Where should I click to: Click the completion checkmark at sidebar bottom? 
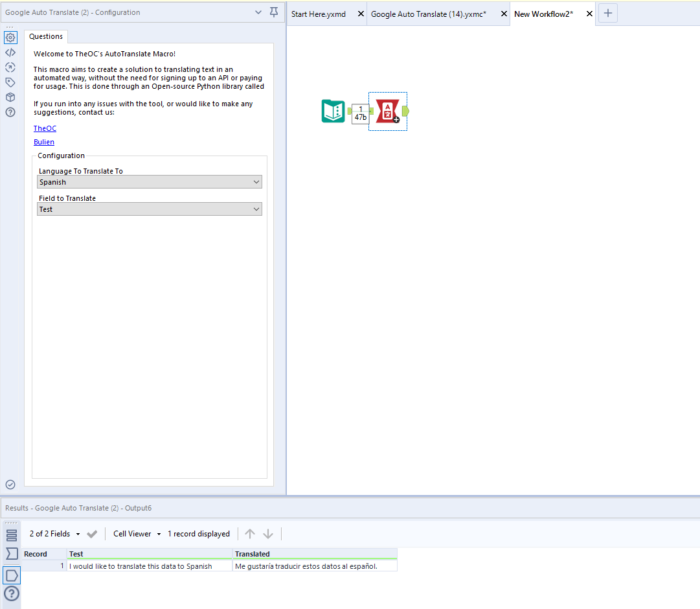pos(10,485)
